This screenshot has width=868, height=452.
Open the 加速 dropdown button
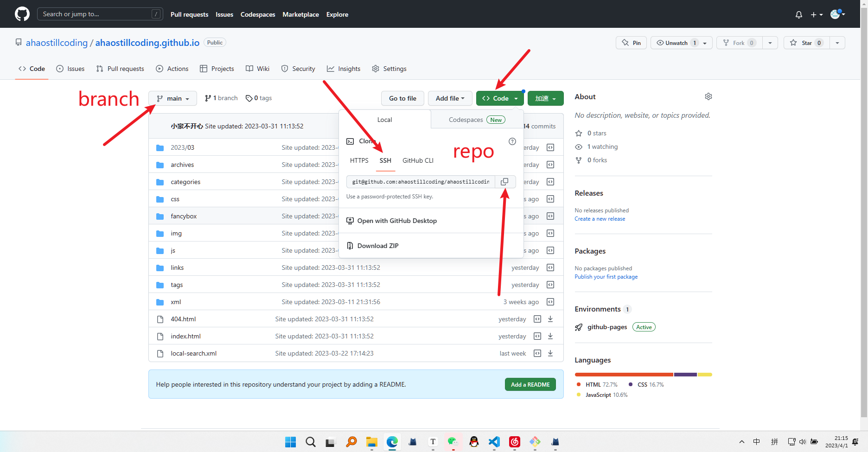[x=545, y=98]
